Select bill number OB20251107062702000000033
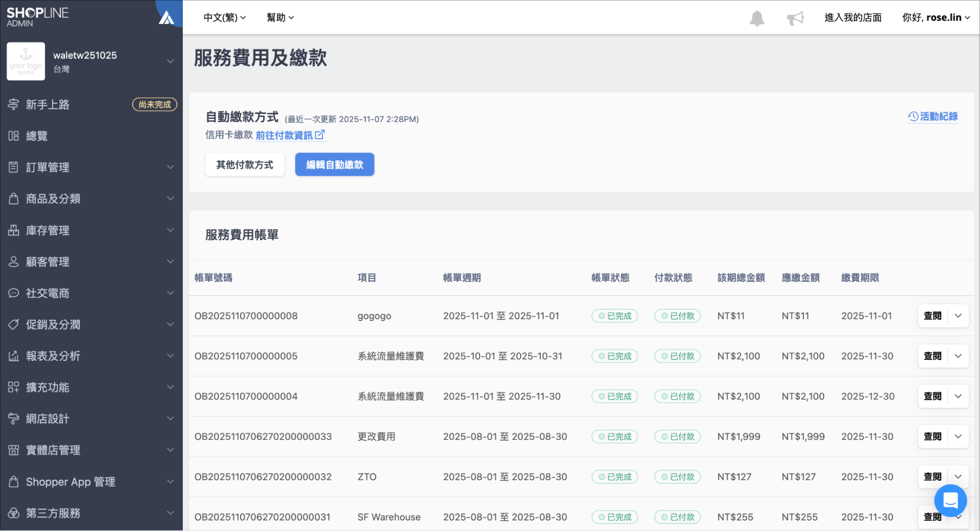 [x=263, y=436]
